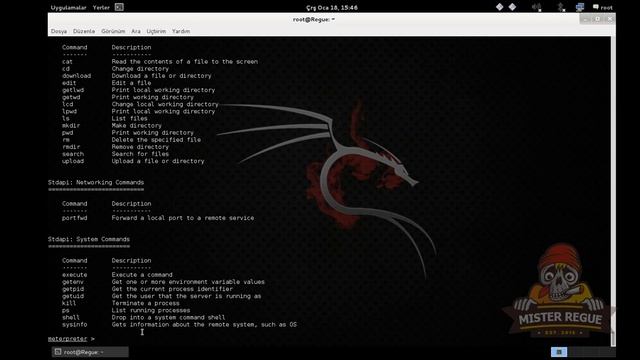Click the chat bubble icon beside root
640x360 pixels.
(596, 7)
